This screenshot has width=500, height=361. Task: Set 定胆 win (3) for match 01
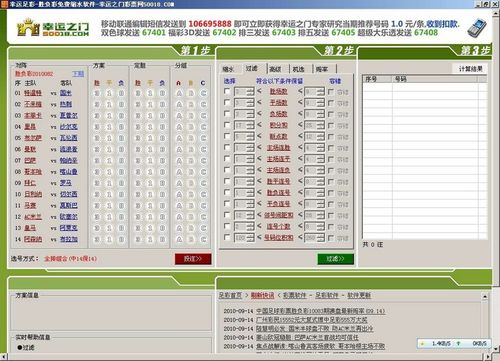pos(138,93)
